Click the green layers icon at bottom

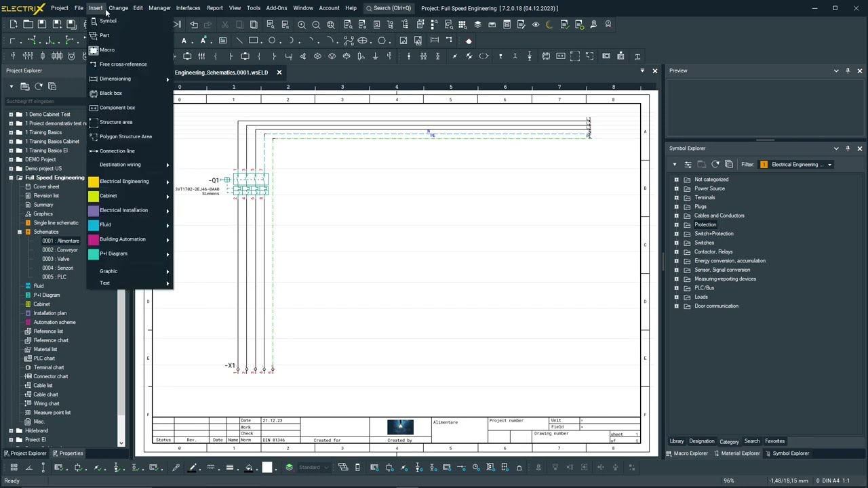point(289,467)
